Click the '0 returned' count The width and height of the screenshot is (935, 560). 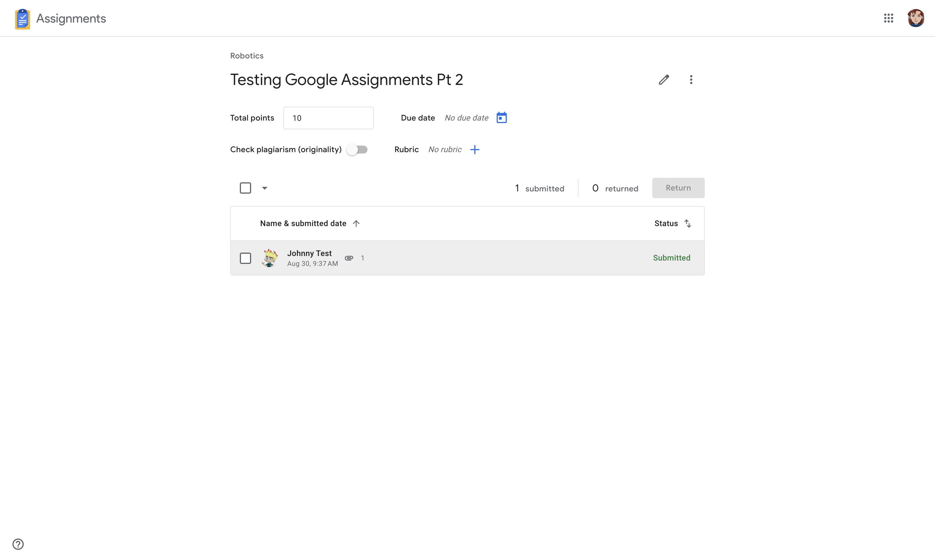[x=615, y=188]
